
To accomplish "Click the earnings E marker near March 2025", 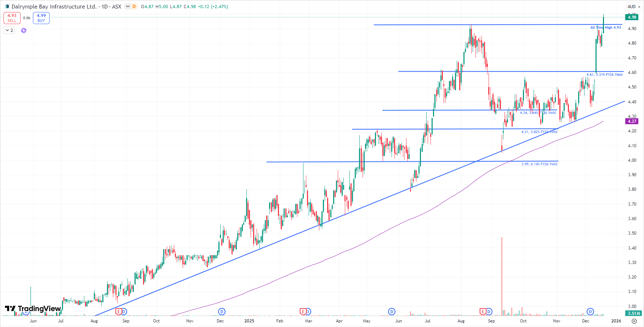I will 303,311.
